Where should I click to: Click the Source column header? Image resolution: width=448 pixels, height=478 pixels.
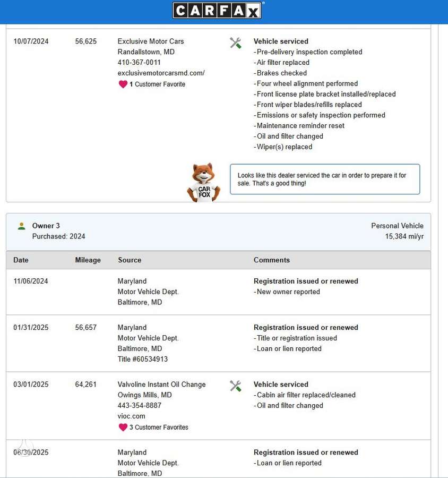click(x=130, y=260)
